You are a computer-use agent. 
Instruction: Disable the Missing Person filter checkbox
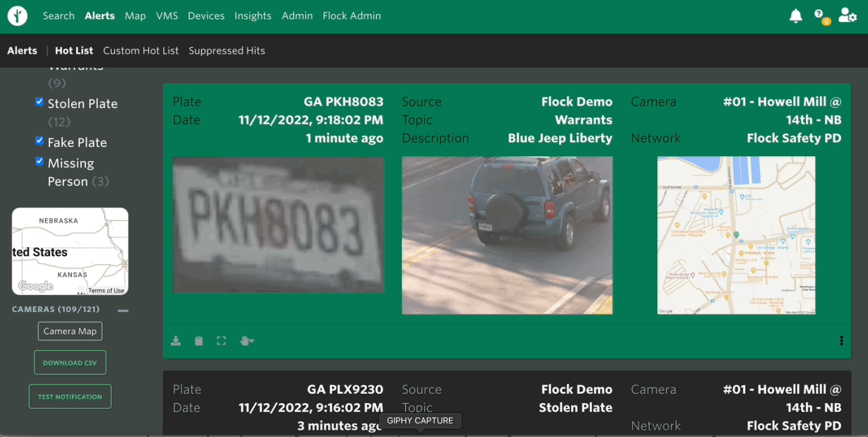point(40,162)
